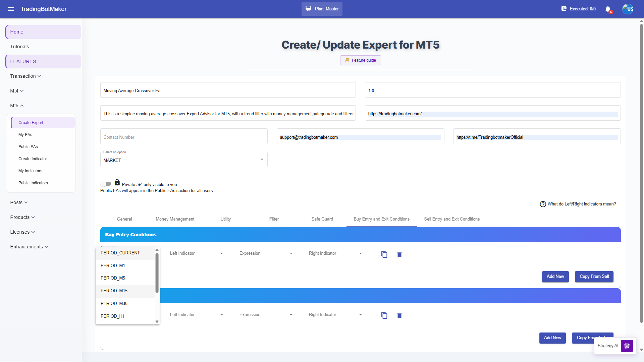The height and width of the screenshot is (362, 644).
Task: Focus the Contact Number input field
Action: pos(184,137)
